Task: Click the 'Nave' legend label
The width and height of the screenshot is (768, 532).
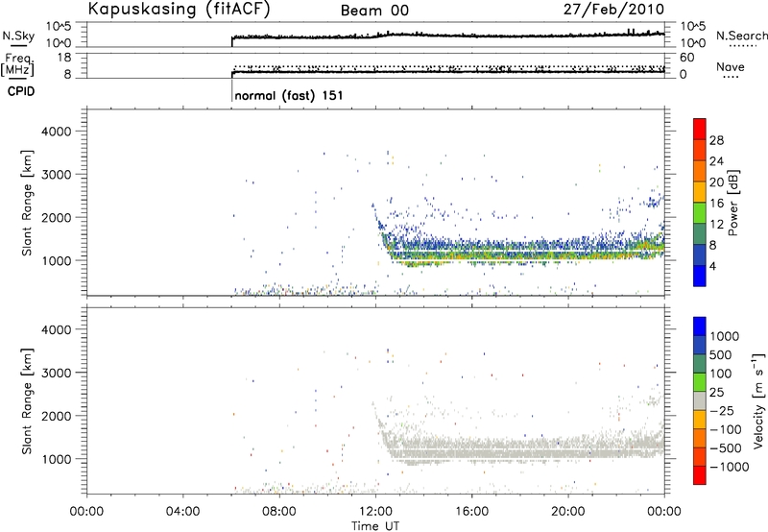Action: 731,66
